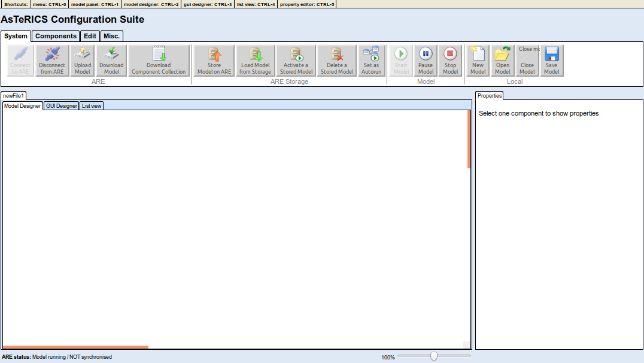
Task: Click the menu CTRL-0 shortcut label
Action: [x=49, y=4]
